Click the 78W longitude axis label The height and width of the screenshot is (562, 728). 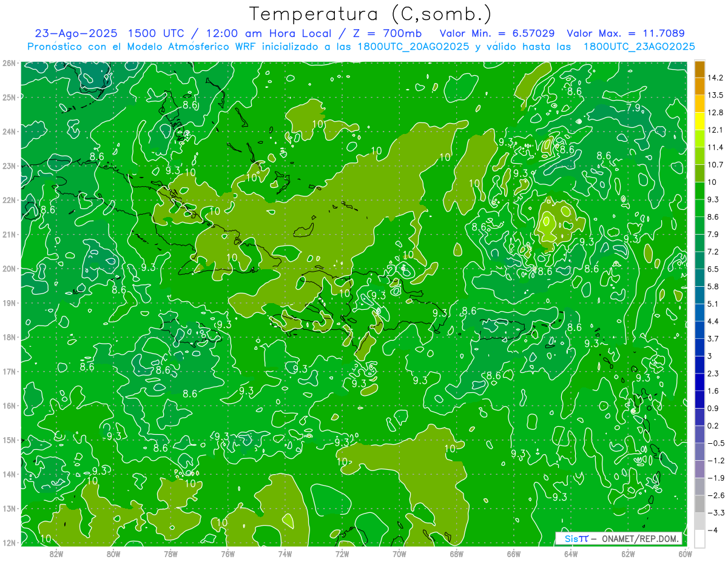[x=170, y=554]
